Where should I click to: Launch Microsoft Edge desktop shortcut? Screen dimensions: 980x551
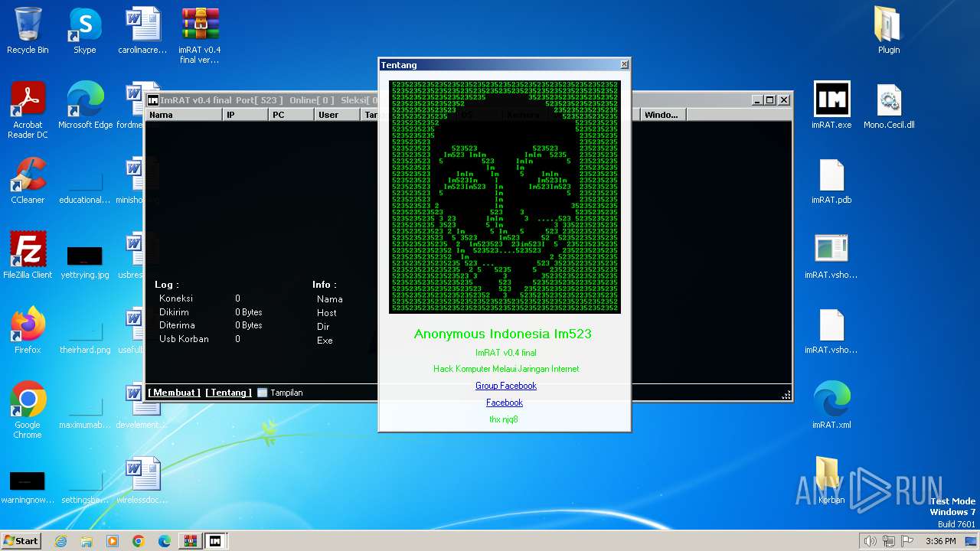coord(85,106)
